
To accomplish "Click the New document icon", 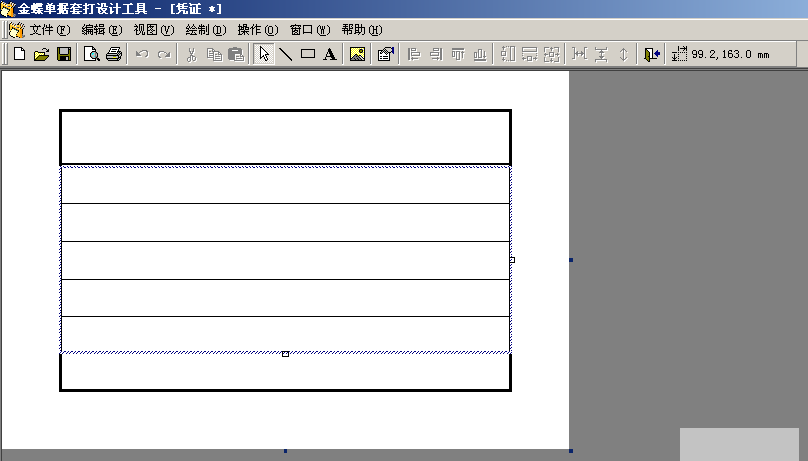I will [19, 55].
